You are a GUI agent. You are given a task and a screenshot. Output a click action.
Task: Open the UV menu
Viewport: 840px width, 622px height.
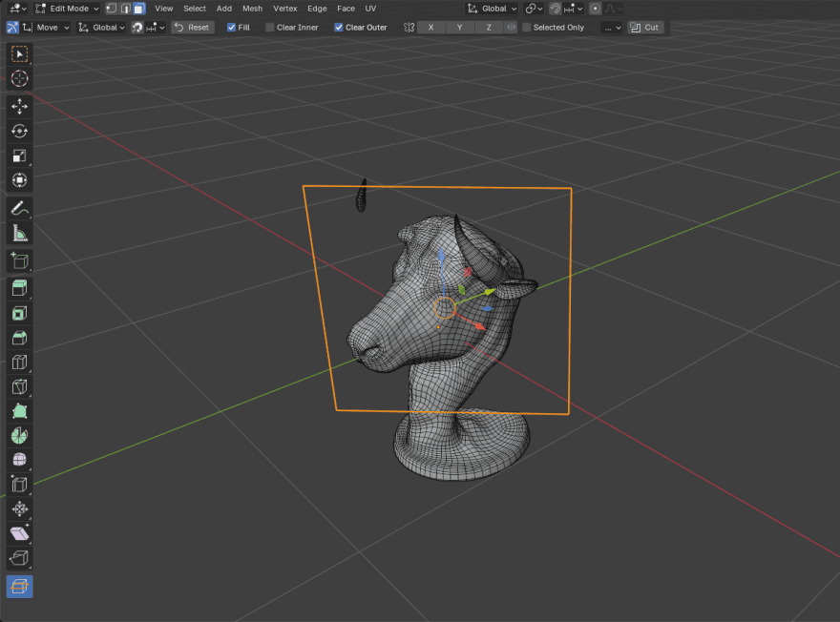(x=370, y=9)
